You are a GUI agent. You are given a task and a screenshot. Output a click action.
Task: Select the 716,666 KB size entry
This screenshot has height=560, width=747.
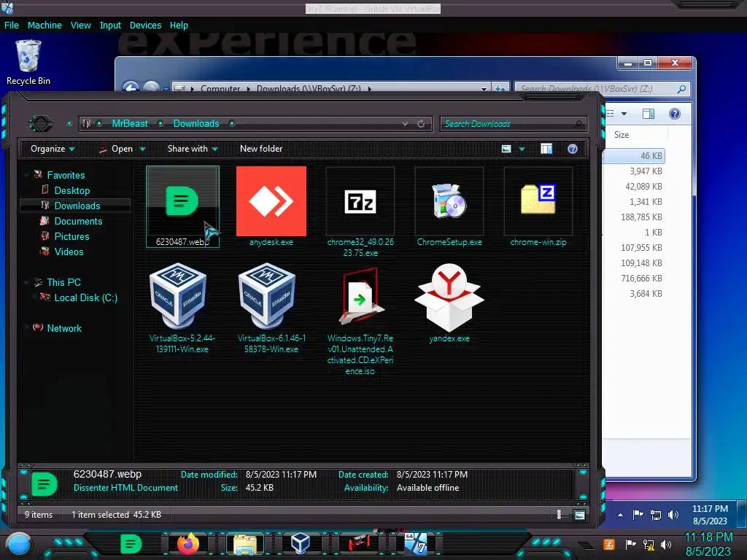pyautogui.click(x=641, y=278)
